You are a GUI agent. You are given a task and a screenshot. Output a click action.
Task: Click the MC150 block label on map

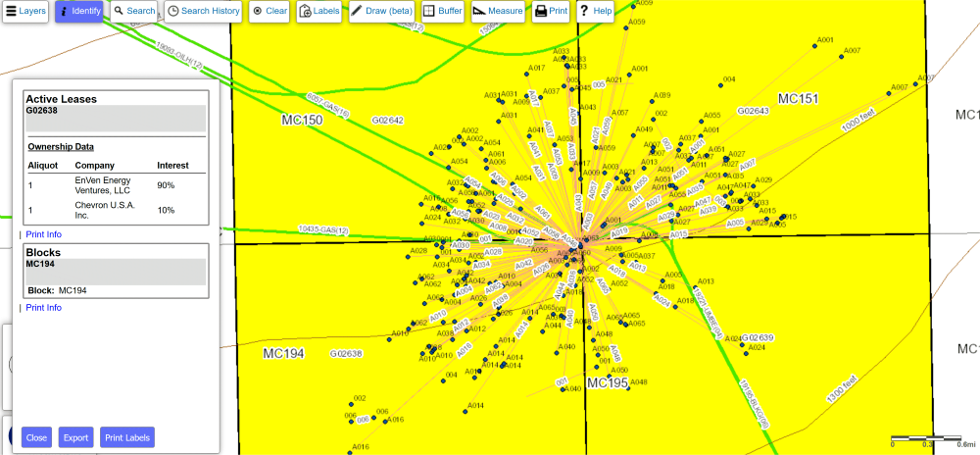[x=301, y=120]
